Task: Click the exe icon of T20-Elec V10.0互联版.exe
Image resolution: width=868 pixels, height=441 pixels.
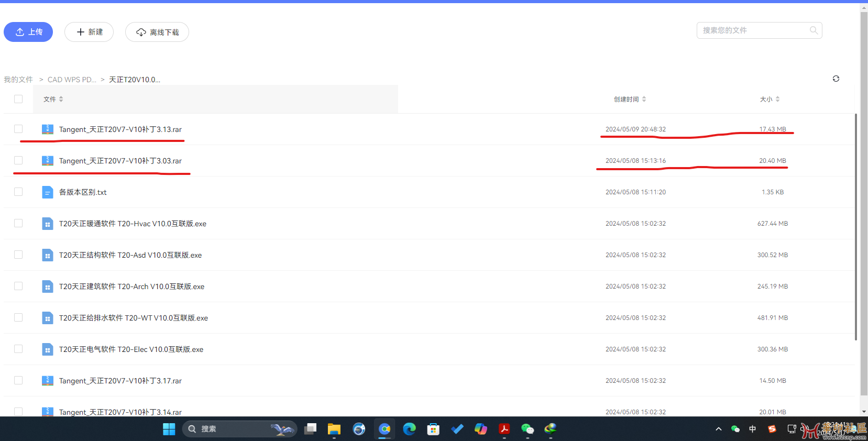Action: [48, 349]
